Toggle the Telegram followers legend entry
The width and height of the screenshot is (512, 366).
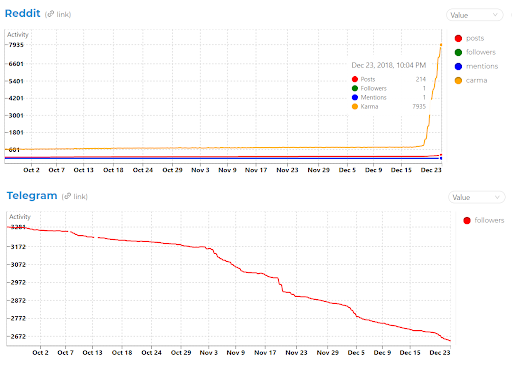point(484,220)
